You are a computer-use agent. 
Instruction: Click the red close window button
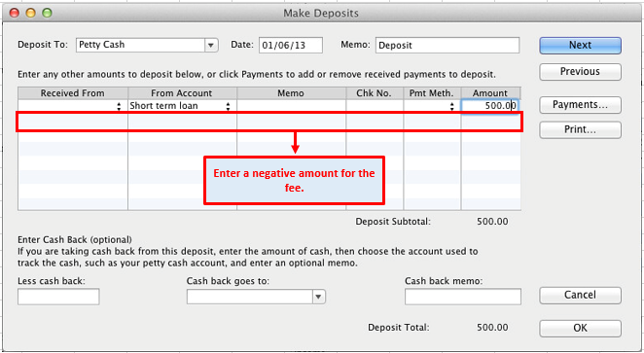[x=15, y=14]
